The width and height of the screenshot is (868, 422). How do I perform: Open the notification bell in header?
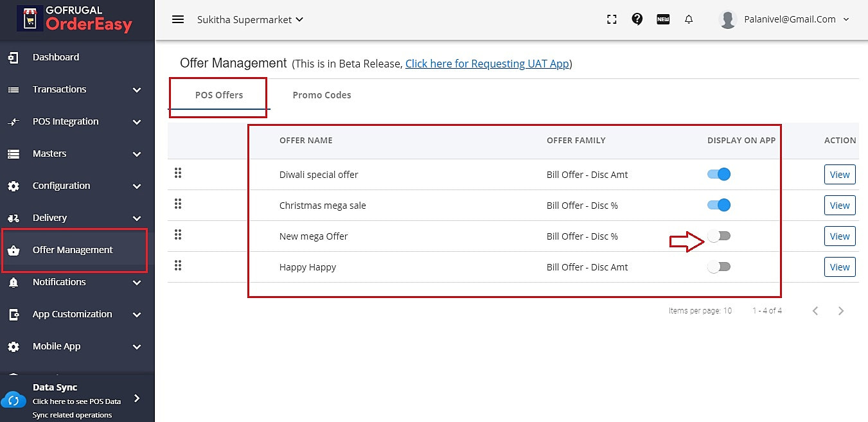coord(689,19)
